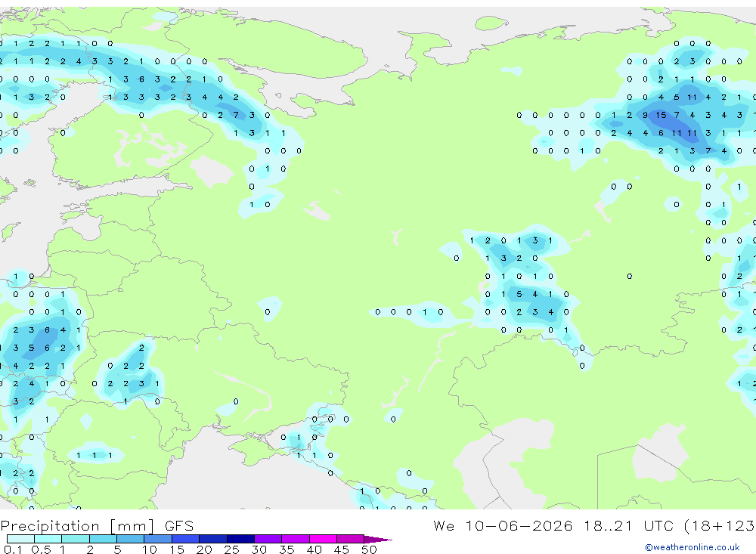Pick the legend swatch between 15 and 20
The height and width of the screenshot is (554, 756).
click(186, 539)
